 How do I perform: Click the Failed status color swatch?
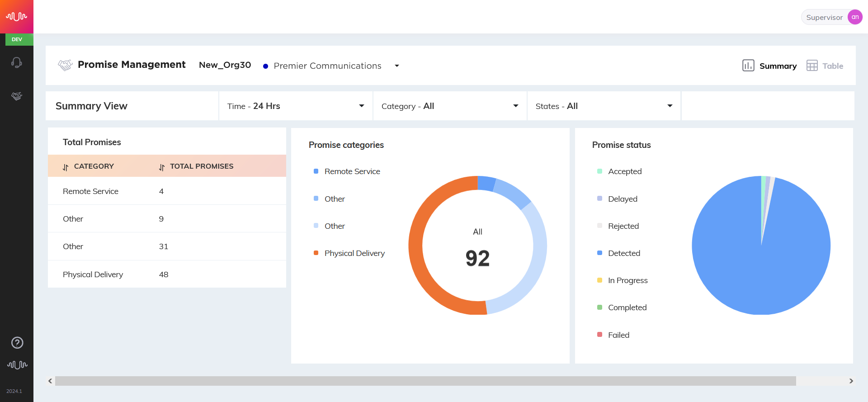[x=599, y=335]
